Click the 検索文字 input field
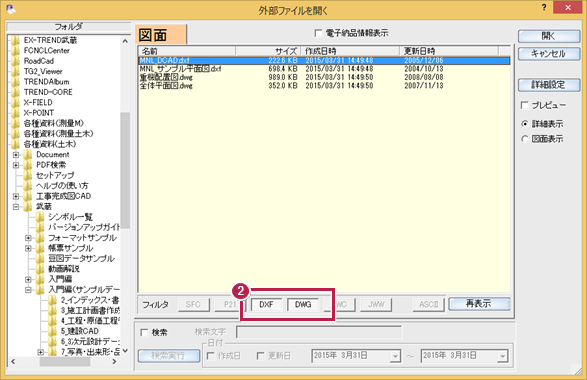 click(319, 332)
